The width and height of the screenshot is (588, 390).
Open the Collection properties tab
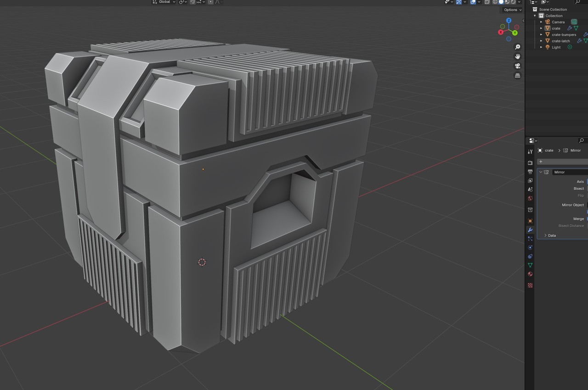(x=530, y=210)
